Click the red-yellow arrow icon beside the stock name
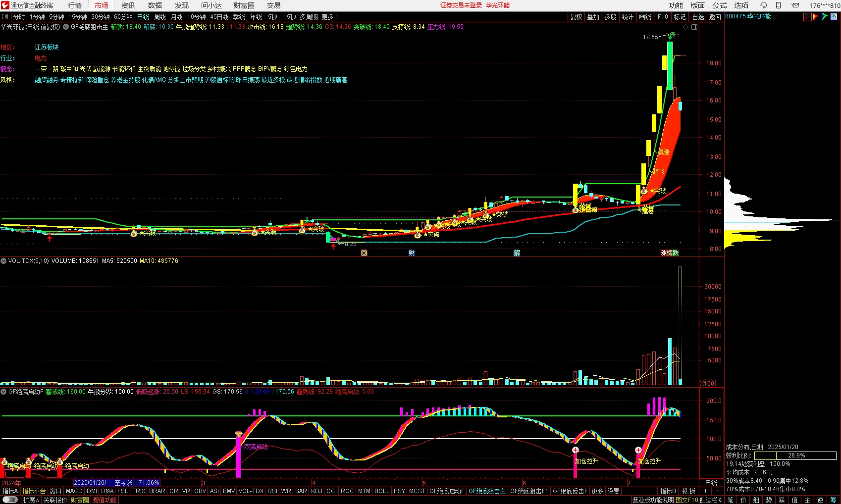Screen dimensions: 841x504 click(816, 17)
